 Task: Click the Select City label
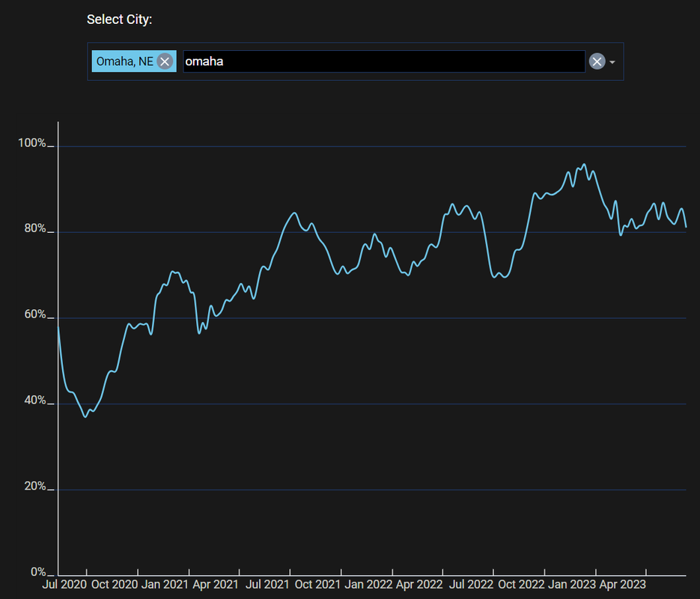point(119,19)
